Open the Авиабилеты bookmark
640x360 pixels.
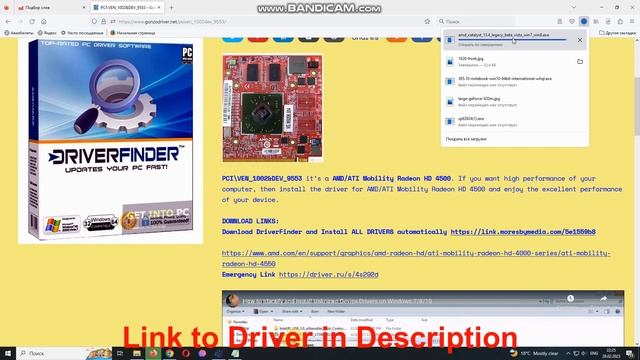click(19, 33)
